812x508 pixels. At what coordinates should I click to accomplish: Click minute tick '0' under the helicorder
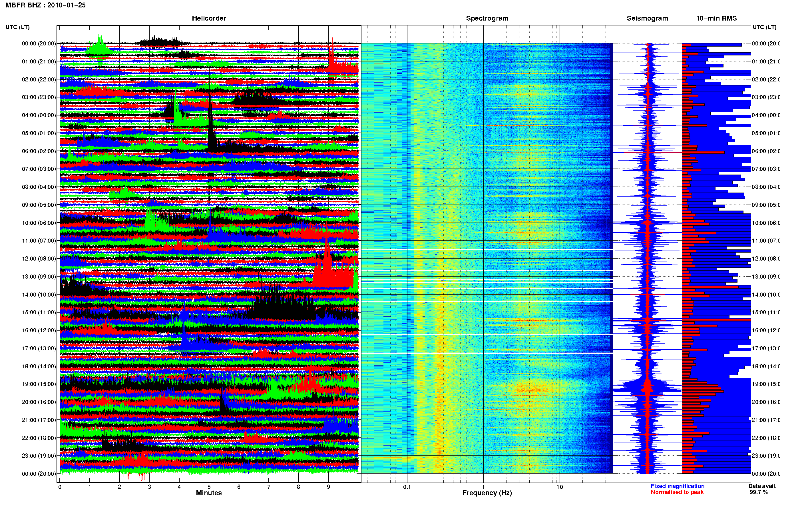60,487
